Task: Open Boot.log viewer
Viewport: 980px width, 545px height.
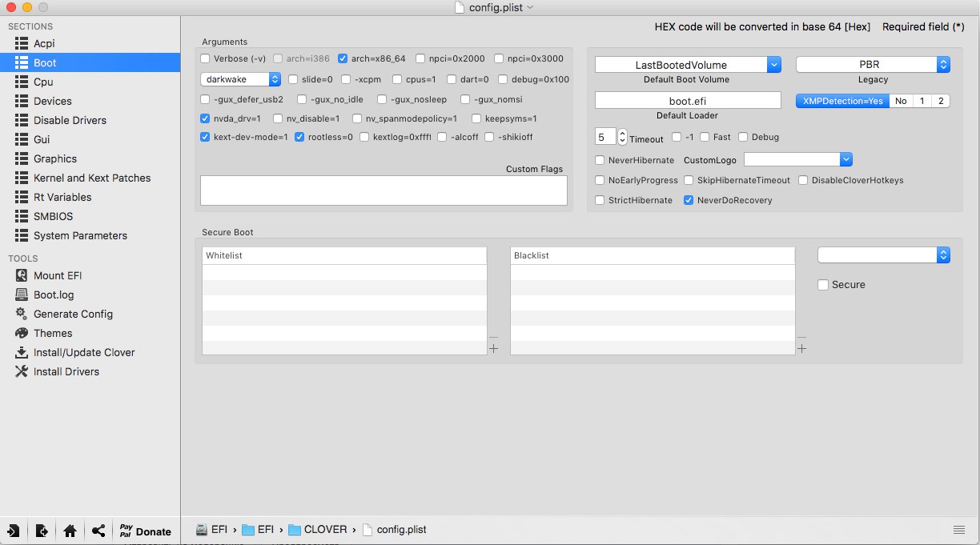Action: pos(54,295)
